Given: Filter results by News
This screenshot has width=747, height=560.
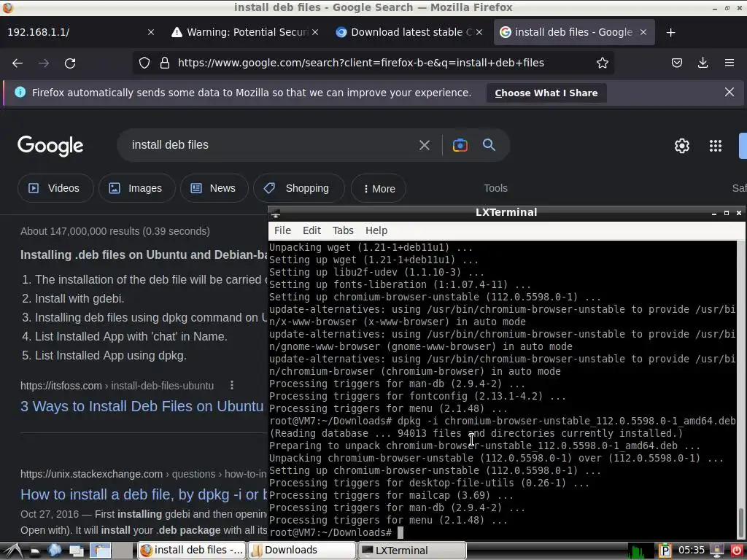Looking at the screenshot, I should (214, 188).
